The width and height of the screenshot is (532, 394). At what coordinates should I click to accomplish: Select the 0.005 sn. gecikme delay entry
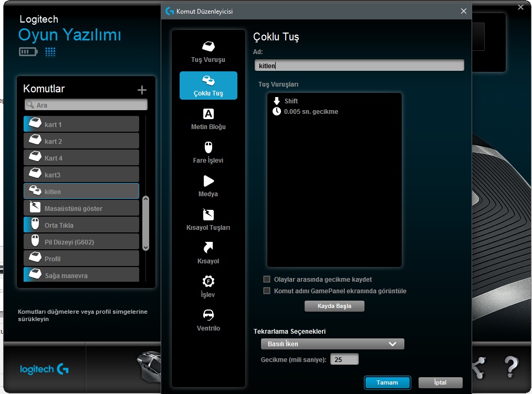(x=305, y=112)
